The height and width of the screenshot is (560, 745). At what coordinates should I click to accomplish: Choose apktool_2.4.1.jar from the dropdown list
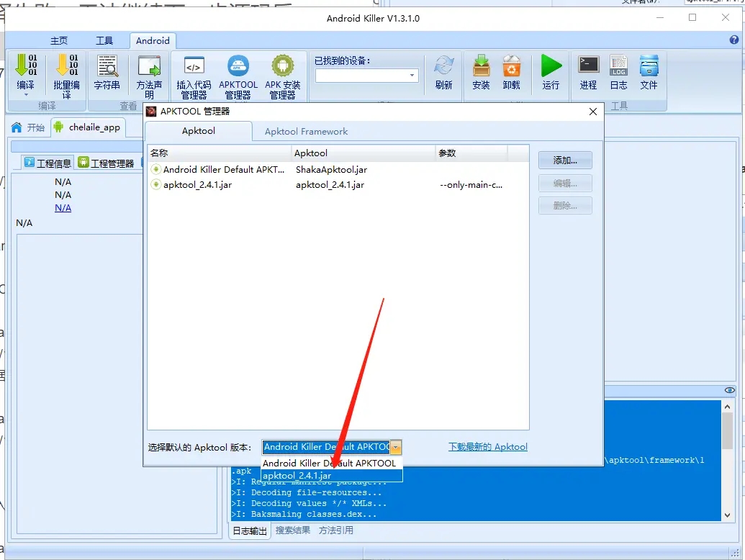point(297,476)
